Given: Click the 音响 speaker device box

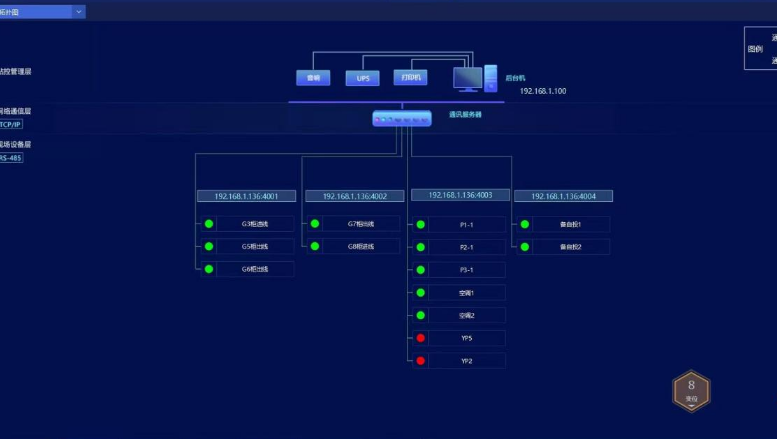Looking at the screenshot, I should point(313,78).
